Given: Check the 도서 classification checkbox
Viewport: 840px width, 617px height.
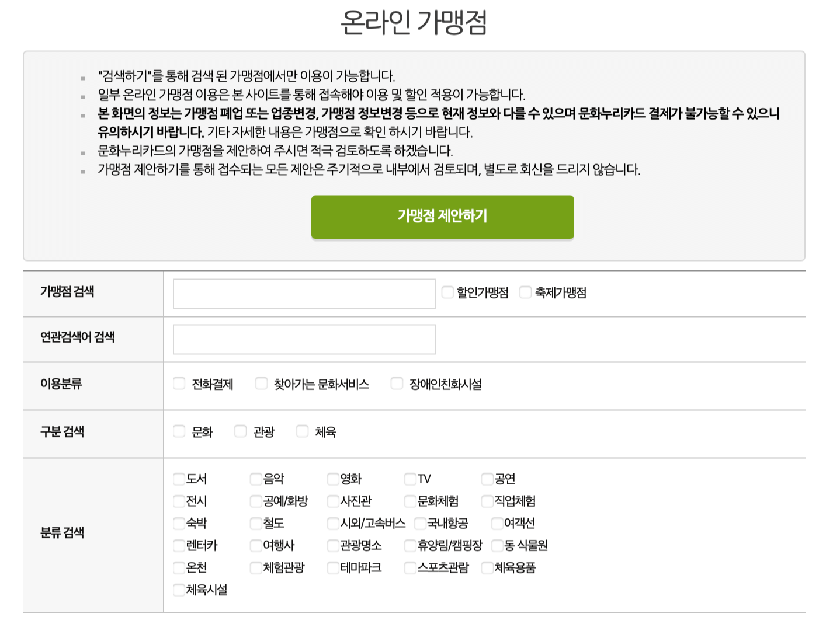Looking at the screenshot, I should coord(178,479).
